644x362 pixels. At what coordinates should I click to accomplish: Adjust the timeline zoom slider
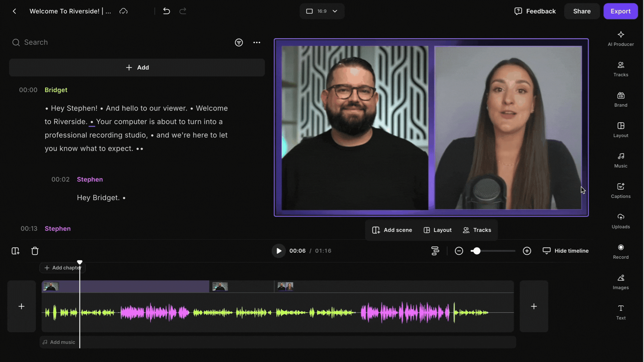[476, 251]
